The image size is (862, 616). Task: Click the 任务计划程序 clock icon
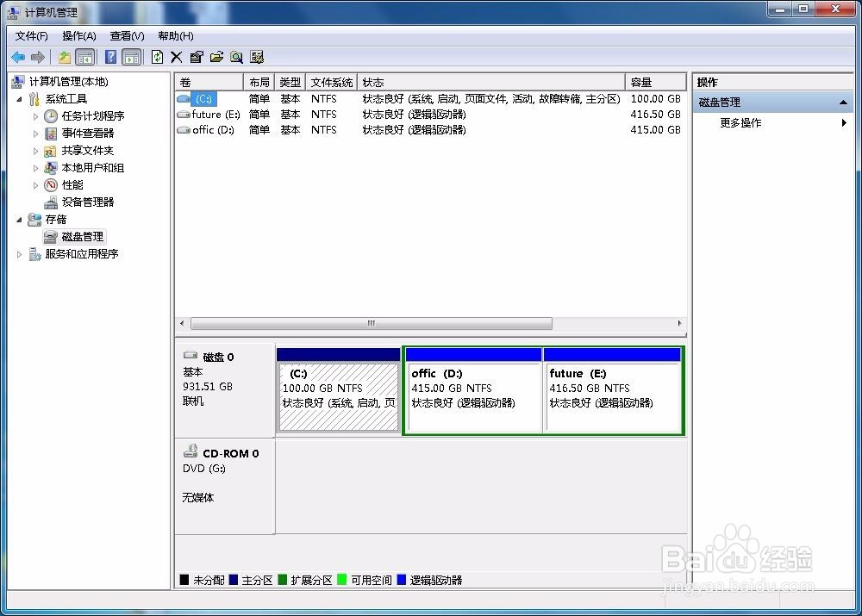coord(51,116)
